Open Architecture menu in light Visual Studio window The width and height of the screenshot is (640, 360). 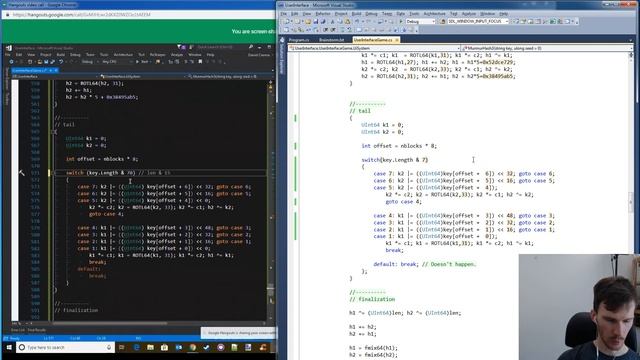(434, 14)
